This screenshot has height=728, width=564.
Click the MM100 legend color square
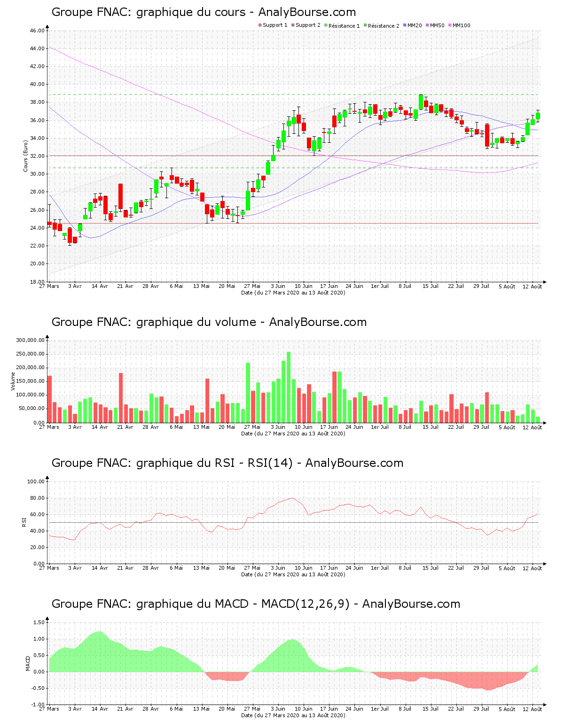[x=450, y=25]
